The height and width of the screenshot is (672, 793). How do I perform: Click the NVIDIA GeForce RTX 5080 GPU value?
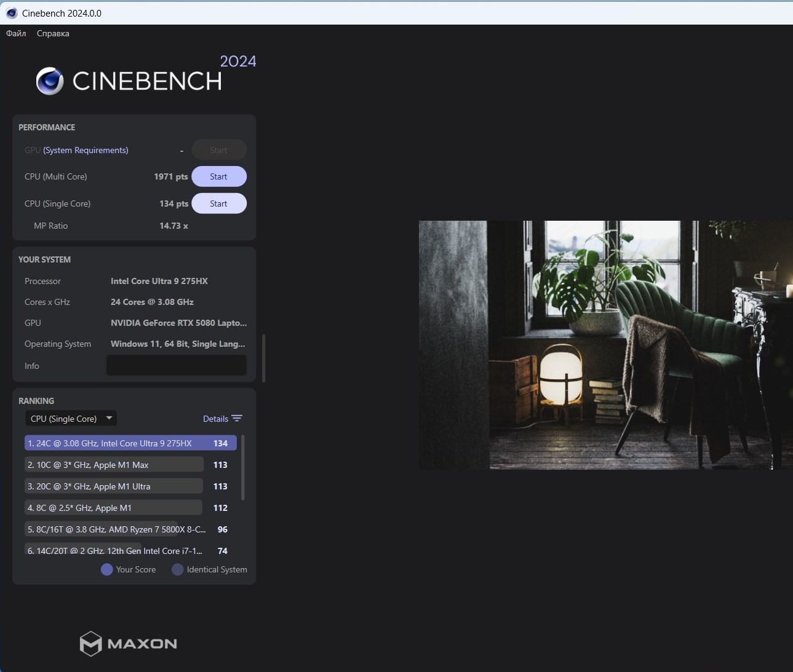[178, 323]
